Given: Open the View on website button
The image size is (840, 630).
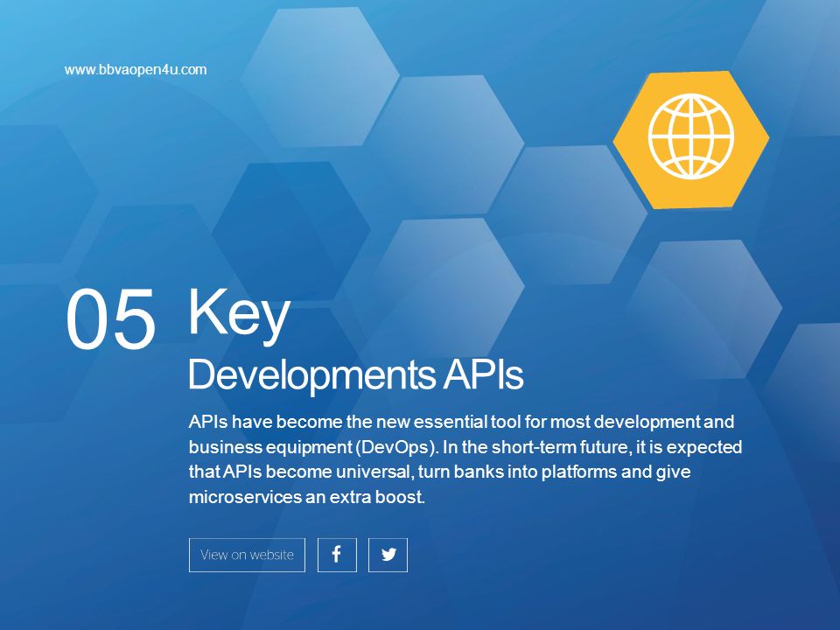Looking at the screenshot, I should (x=247, y=555).
